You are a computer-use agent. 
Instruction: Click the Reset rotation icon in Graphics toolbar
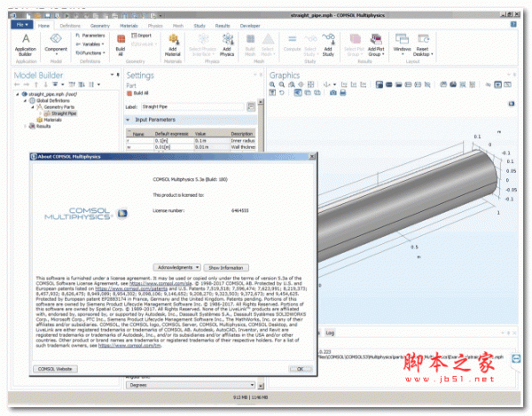282,92
